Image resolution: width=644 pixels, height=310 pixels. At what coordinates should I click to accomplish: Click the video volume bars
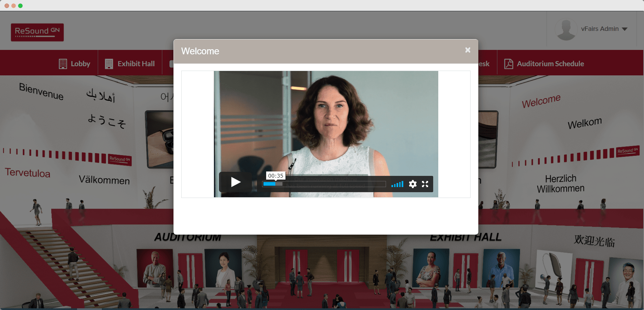(397, 184)
